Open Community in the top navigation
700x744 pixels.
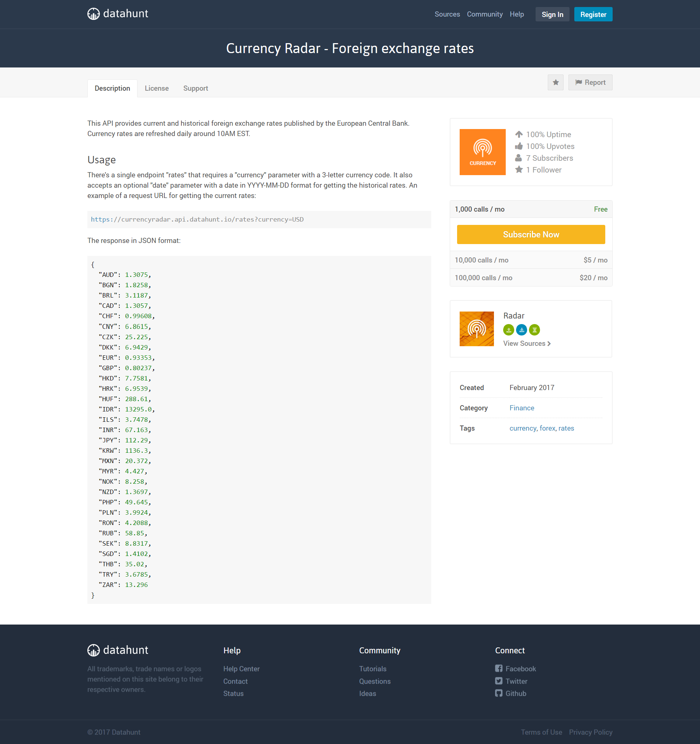(484, 14)
